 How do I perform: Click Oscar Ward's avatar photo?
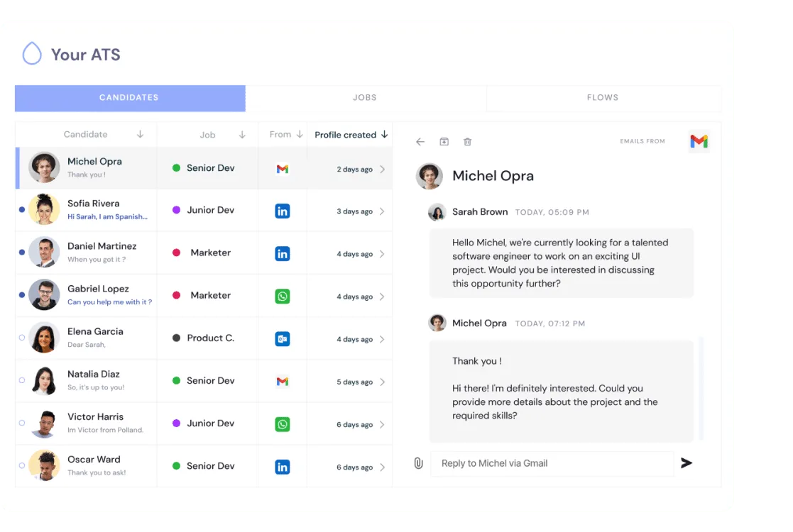pos(44,465)
